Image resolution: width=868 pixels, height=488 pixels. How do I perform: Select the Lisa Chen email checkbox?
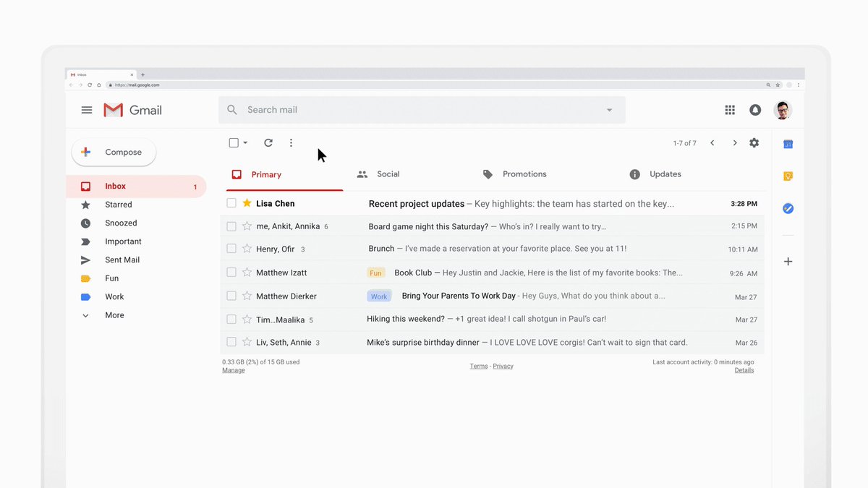coord(231,203)
